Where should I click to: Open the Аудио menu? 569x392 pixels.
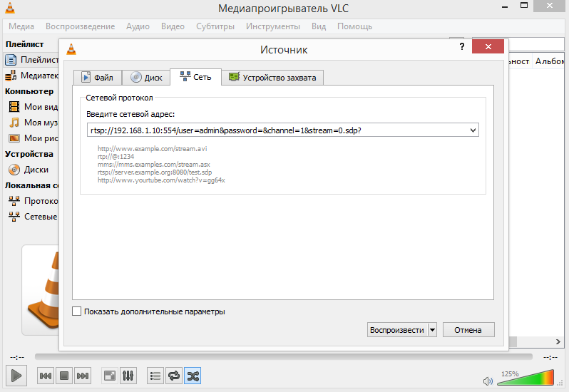tap(138, 26)
